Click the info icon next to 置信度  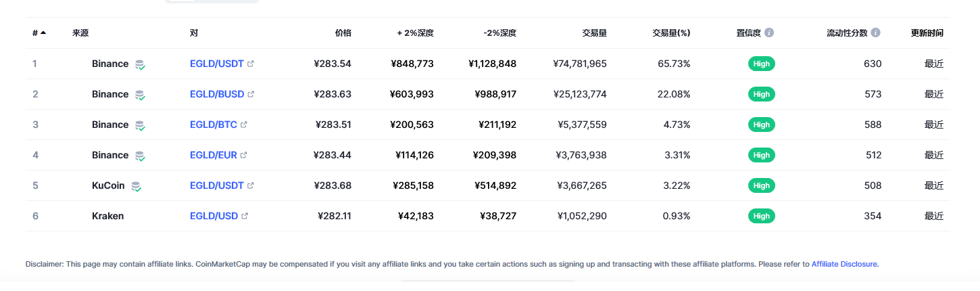tap(769, 32)
